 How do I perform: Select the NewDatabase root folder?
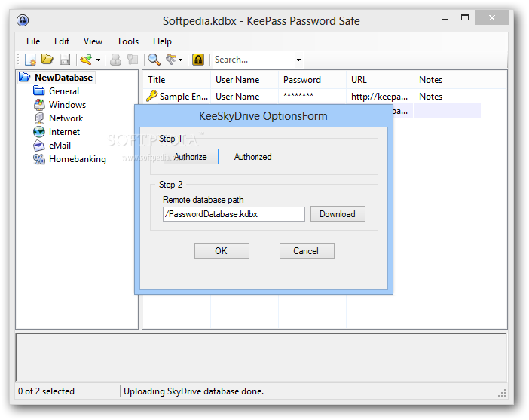pos(63,78)
